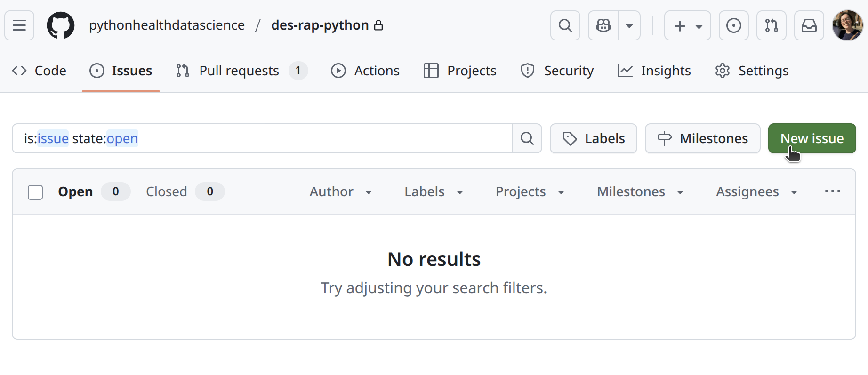This screenshot has height=375, width=868.
Task: Show the Closed issues list
Action: click(167, 191)
